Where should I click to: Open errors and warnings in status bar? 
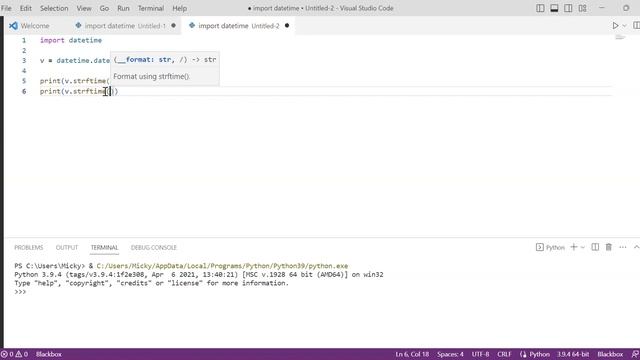[14, 354]
